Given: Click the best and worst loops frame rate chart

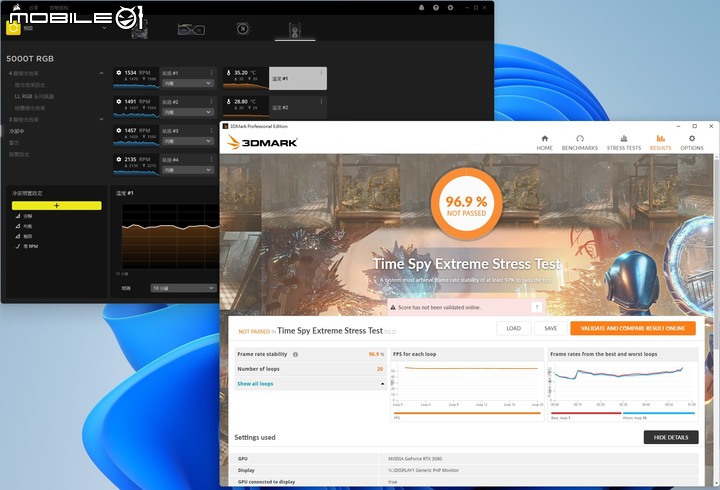Looking at the screenshot, I should (623, 384).
